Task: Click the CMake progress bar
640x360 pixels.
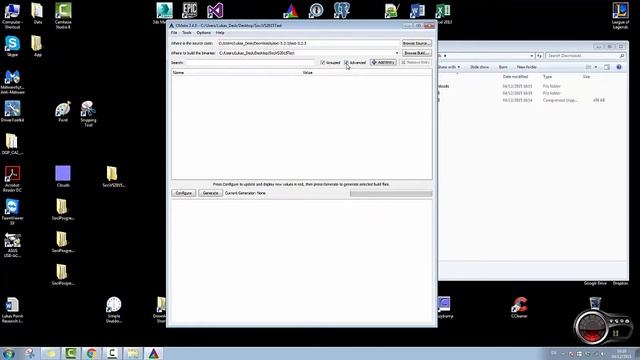Action: point(391,193)
